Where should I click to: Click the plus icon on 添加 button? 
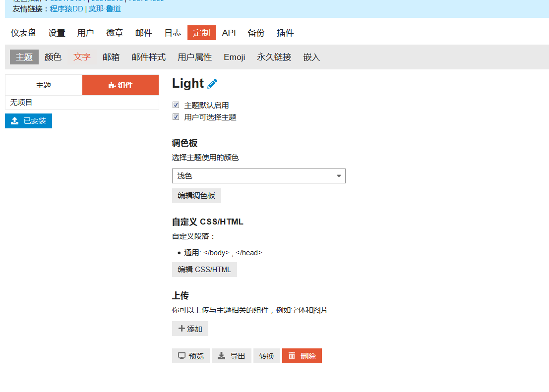[182, 328]
